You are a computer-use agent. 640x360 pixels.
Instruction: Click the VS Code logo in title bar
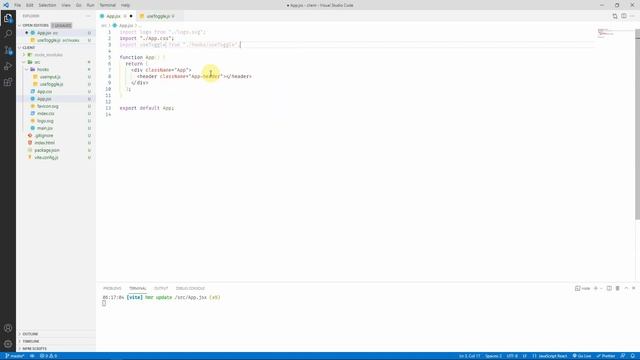[x=6, y=5]
